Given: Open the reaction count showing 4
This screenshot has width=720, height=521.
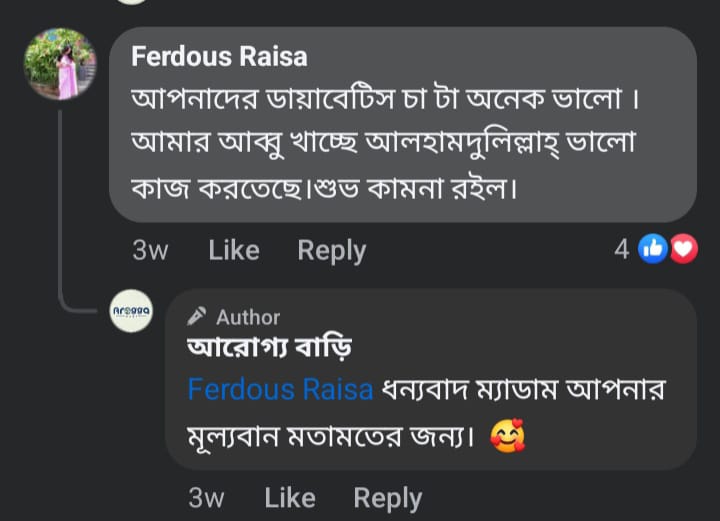Looking at the screenshot, I should coord(622,250).
